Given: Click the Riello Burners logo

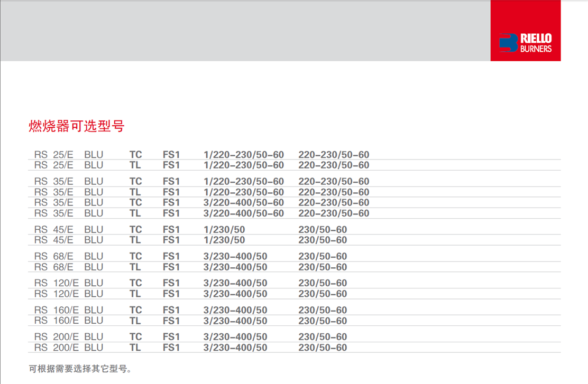Looking at the screenshot, I should point(526,43).
